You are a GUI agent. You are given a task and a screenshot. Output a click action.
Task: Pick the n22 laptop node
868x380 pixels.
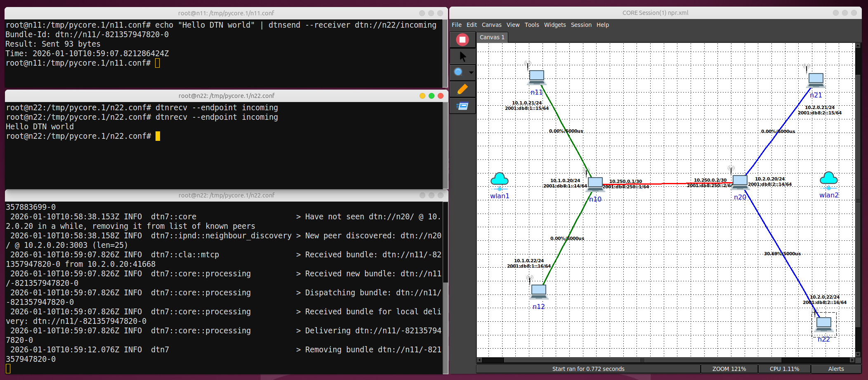(823, 324)
